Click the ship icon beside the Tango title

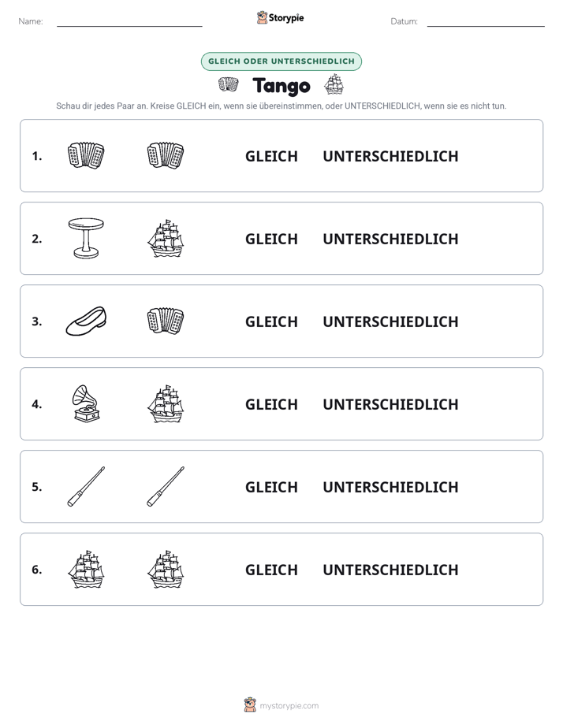(334, 84)
